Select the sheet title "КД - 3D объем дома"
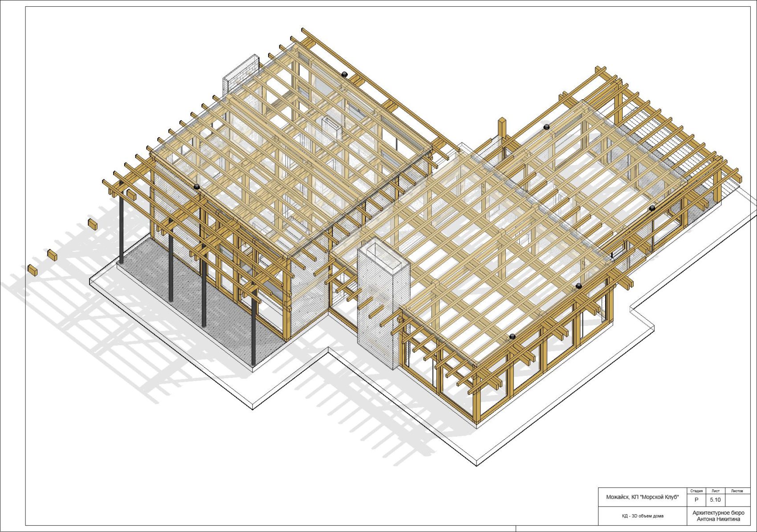The image size is (757, 532). click(642, 516)
